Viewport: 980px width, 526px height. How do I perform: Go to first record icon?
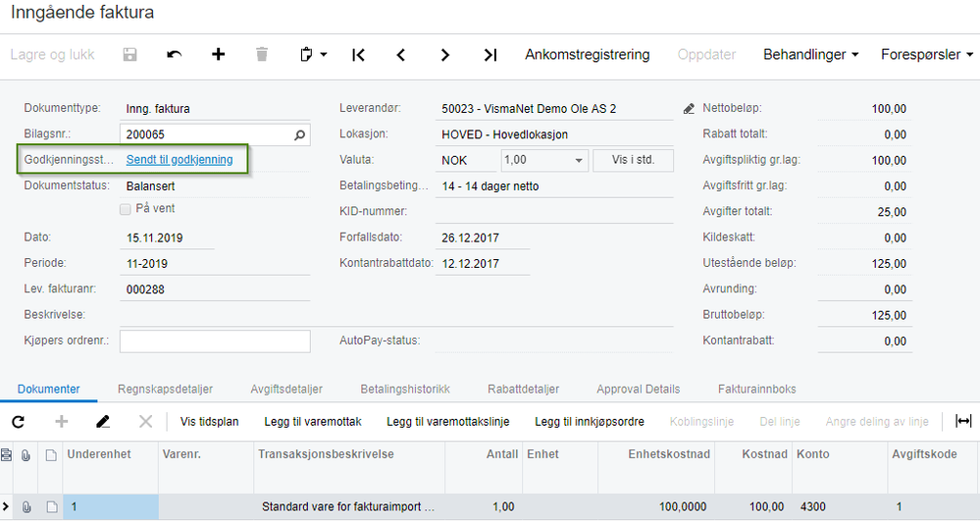(x=358, y=55)
